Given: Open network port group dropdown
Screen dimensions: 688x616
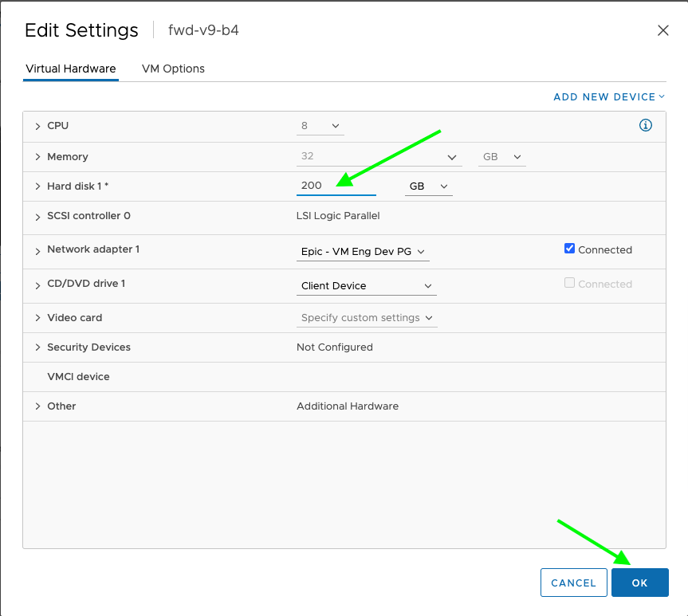Looking at the screenshot, I should click(x=363, y=251).
